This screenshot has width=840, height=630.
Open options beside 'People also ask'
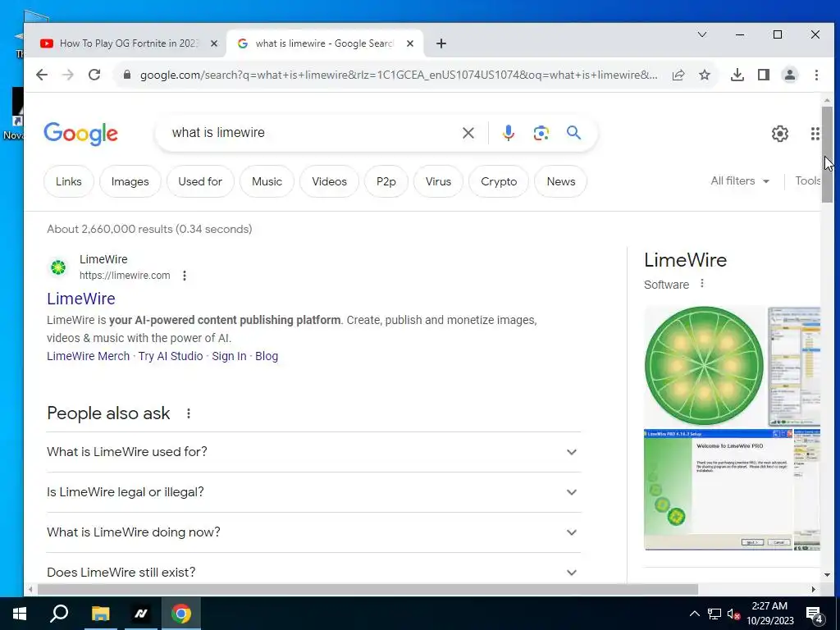pyautogui.click(x=189, y=413)
